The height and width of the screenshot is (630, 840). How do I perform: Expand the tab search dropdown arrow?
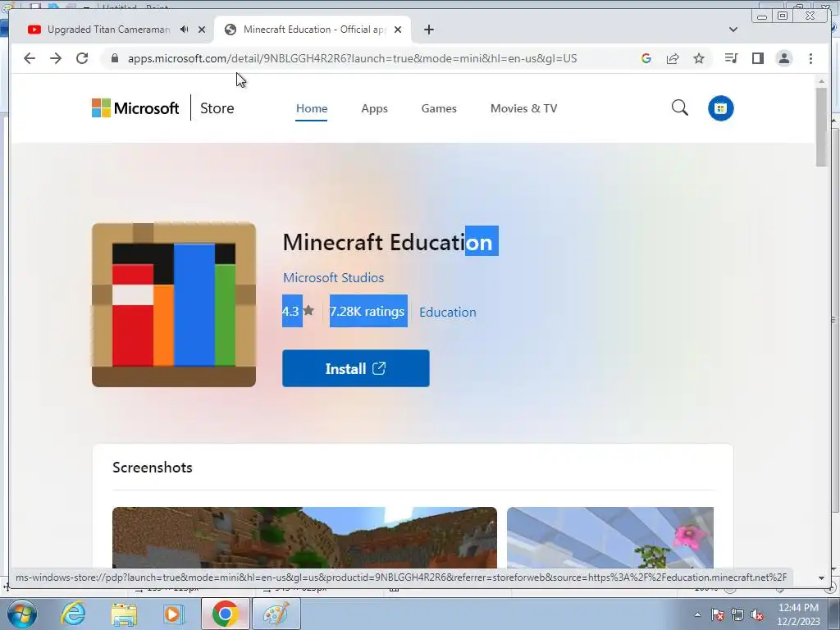733,30
